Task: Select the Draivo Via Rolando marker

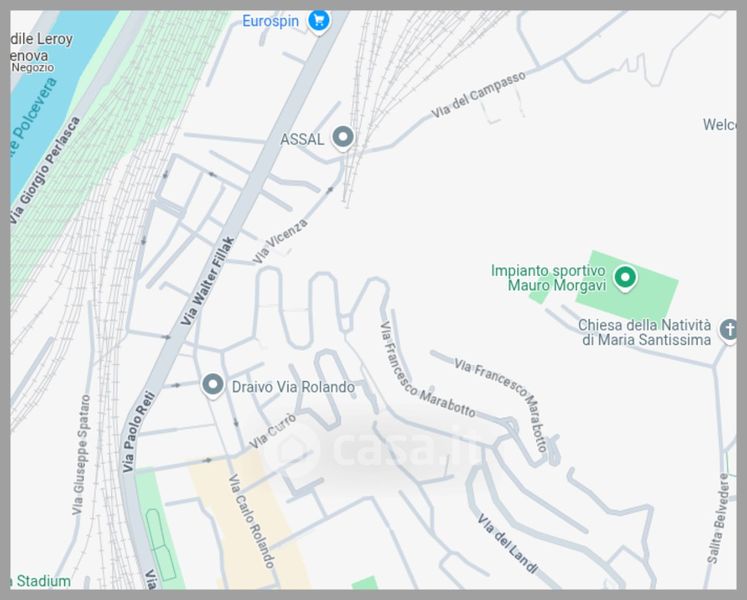Action: (212, 385)
